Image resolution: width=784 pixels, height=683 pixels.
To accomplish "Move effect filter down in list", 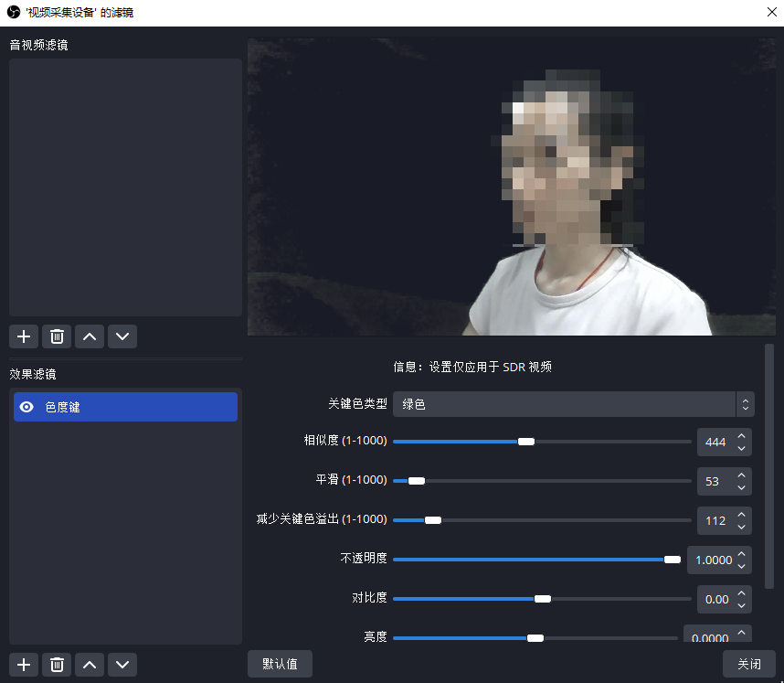I will click(x=122, y=665).
